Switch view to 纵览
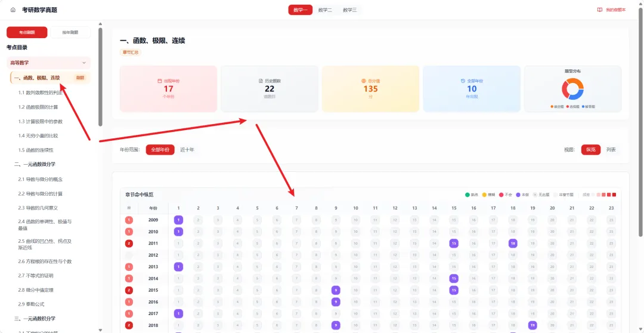The width and height of the screenshot is (644, 333). point(591,150)
